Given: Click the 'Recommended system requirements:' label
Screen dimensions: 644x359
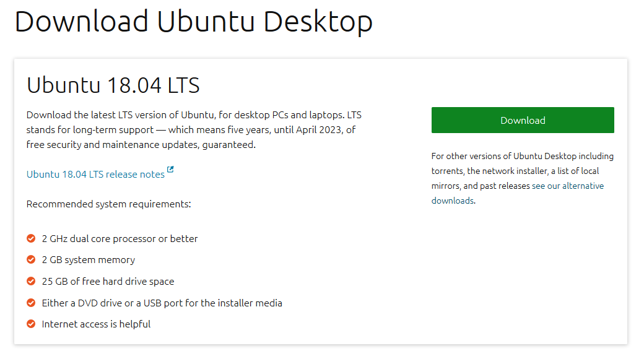Looking at the screenshot, I should click(108, 204).
